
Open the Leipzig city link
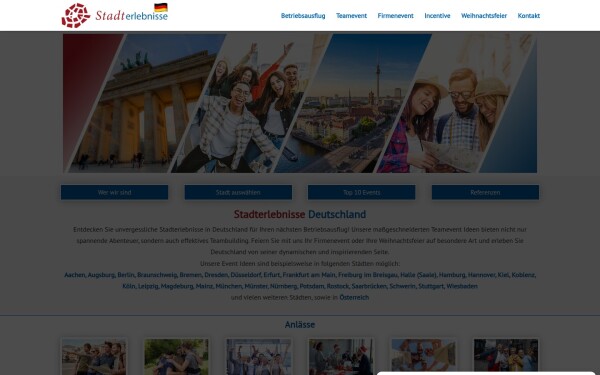(148, 286)
